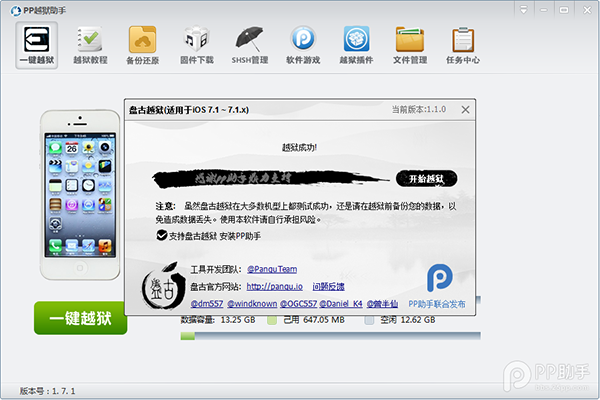Click the 空闲 12.62 GB label

pyautogui.click(x=408, y=320)
